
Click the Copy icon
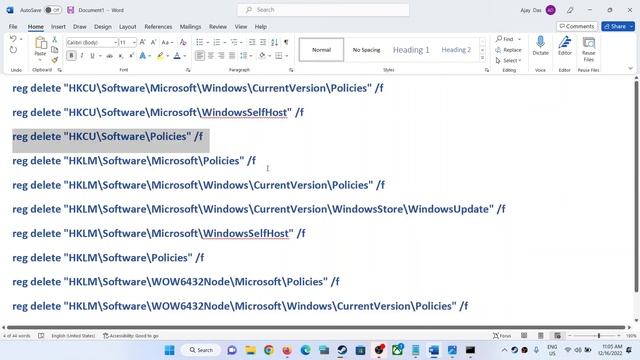tap(55, 50)
